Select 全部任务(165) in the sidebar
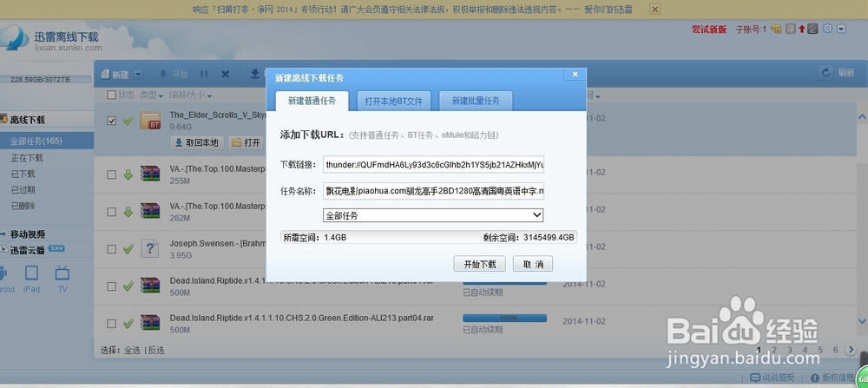Image resolution: width=868 pixels, height=388 pixels. [47, 141]
